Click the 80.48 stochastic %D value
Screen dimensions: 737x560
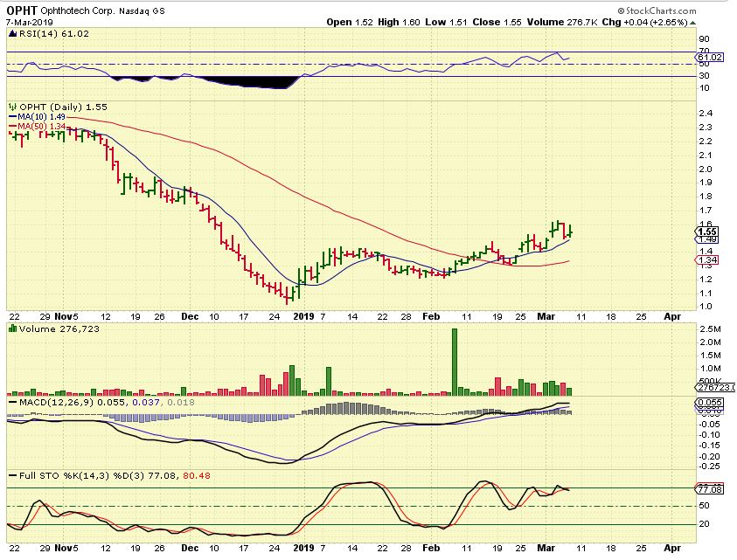tap(197, 476)
